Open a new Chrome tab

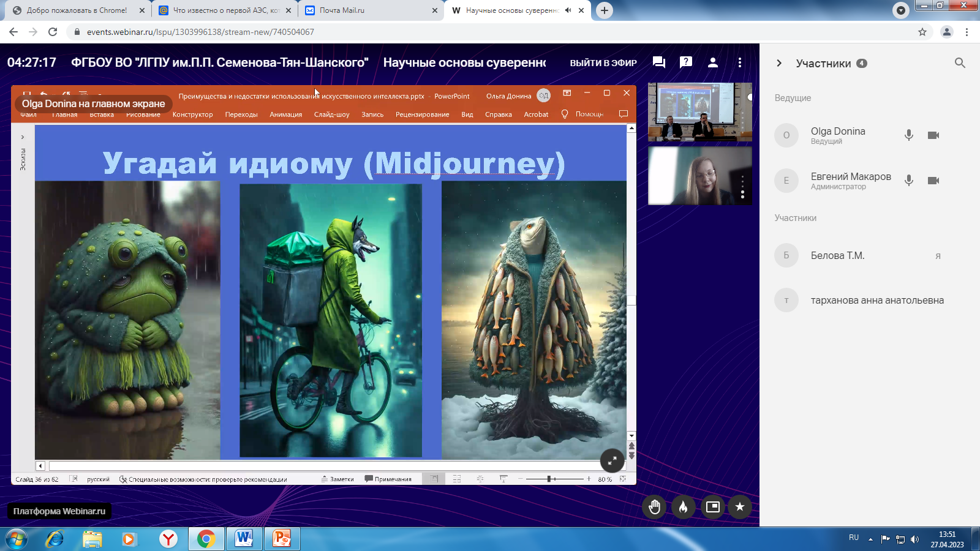pyautogui.click(x=605, y=10)
